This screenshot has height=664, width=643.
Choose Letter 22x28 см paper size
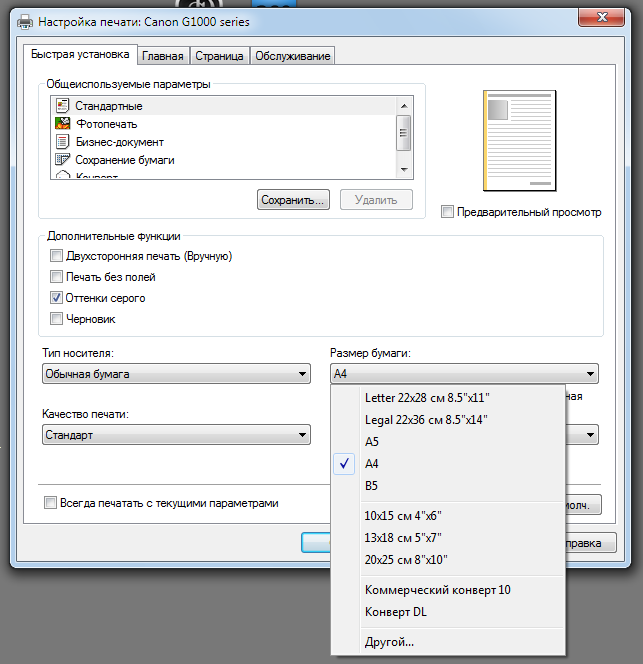point(448,398)
